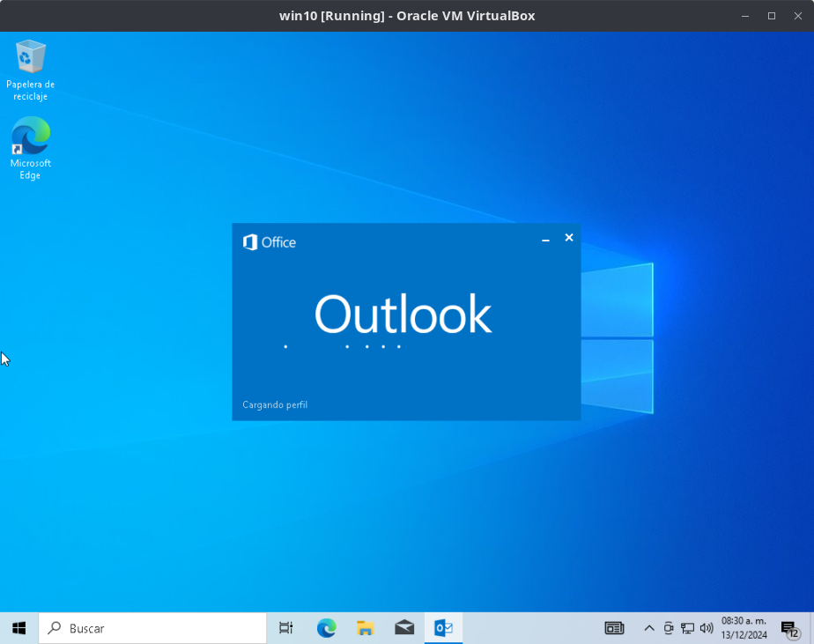The image size is (814, 644).
Task: Open the notification center with 12 alerts
Action: (x=789, y=628)
